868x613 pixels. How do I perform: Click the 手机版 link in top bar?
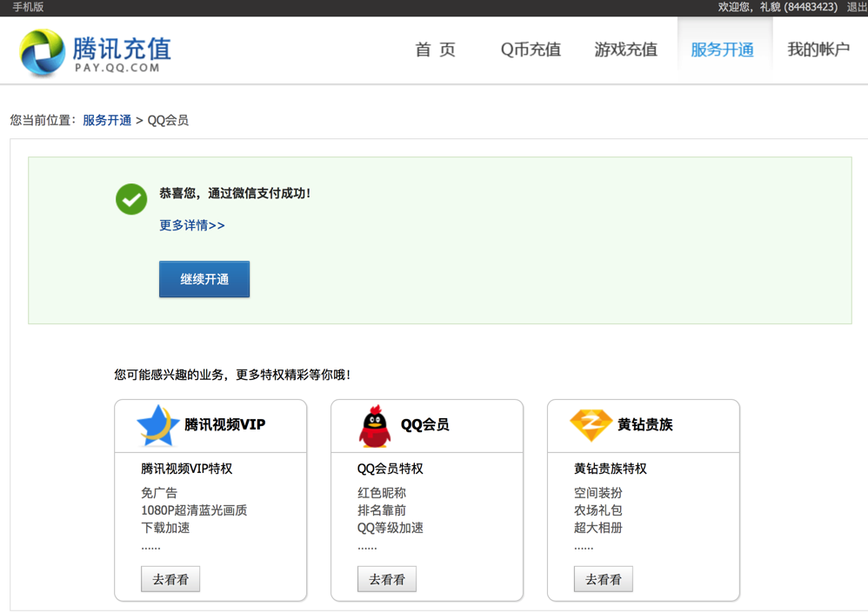tap(28, 7)
